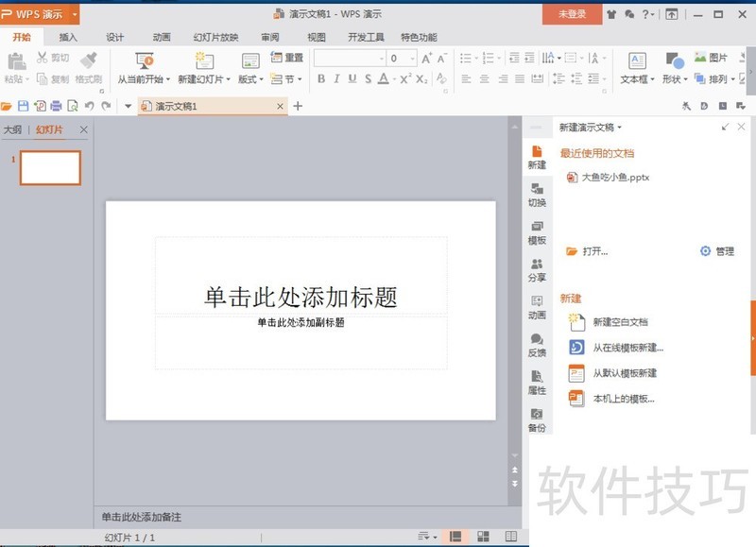Click the Undo arrow icon
Viewport: 756px width, 547px height.
point(89,106)
